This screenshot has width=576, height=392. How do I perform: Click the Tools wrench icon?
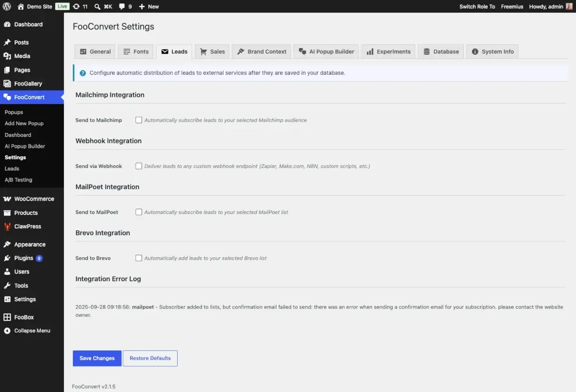click(x=7, y=285)
